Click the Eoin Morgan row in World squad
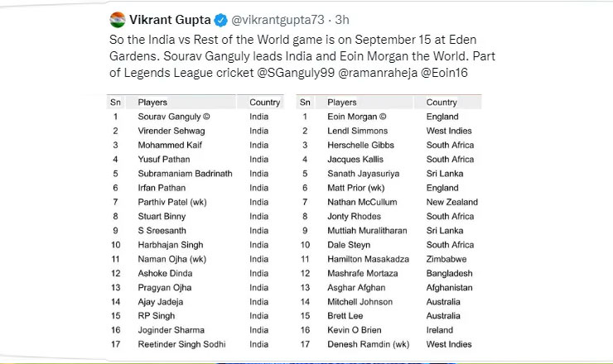 click(358, 117)
